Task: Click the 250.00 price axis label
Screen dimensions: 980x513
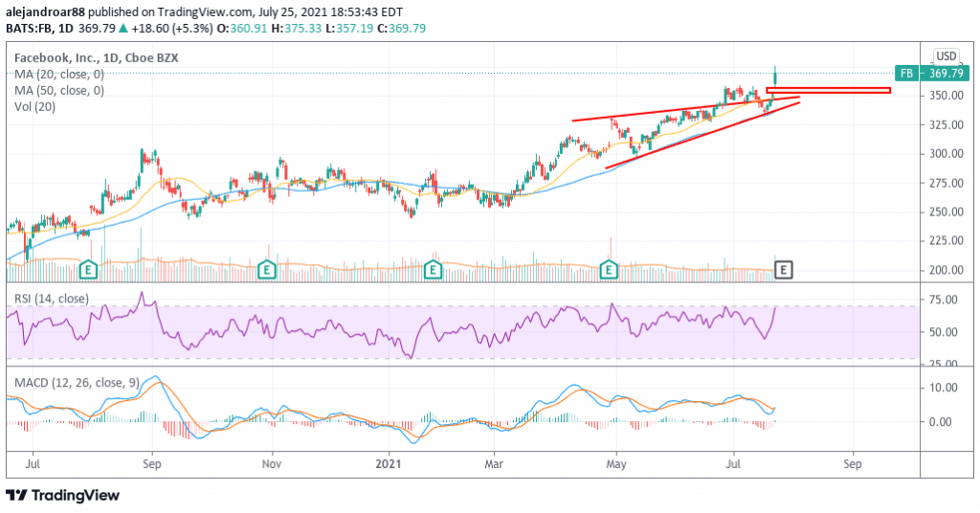Action: (945, 212)
